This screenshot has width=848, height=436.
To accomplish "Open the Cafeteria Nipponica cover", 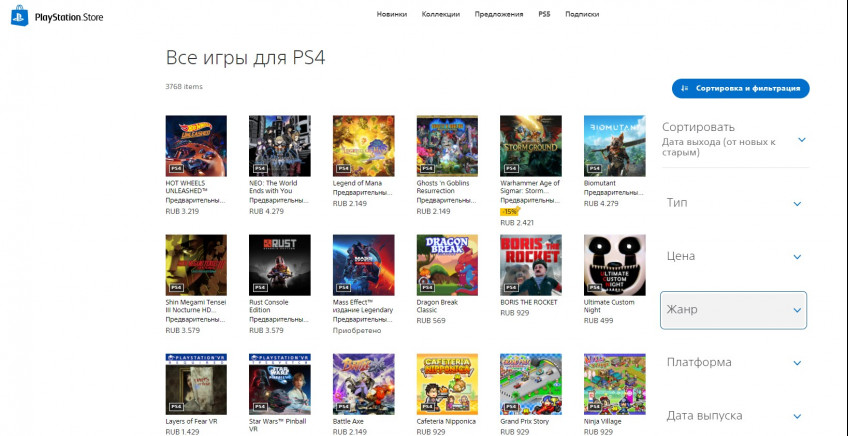I will pyautogui.click(x=447, y=384).
